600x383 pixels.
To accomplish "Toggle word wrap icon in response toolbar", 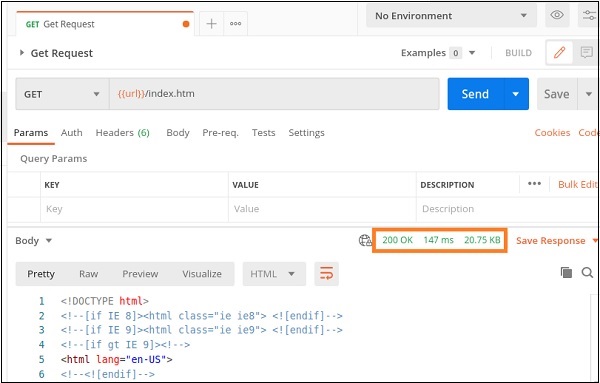I will (x=326, y=274).
